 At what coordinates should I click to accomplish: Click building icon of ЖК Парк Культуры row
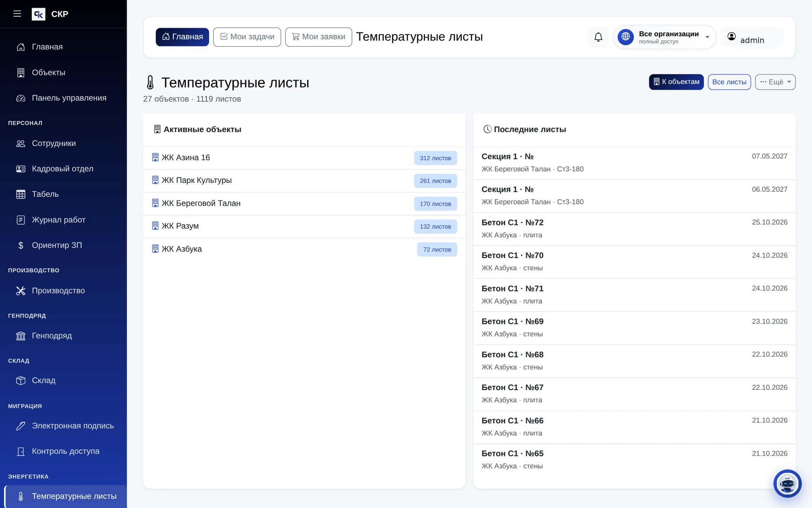pos(155,180)
